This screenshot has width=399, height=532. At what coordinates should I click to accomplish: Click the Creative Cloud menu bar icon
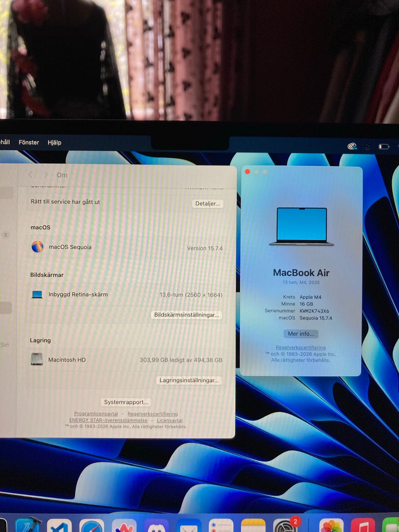click(x=352, y=146)
